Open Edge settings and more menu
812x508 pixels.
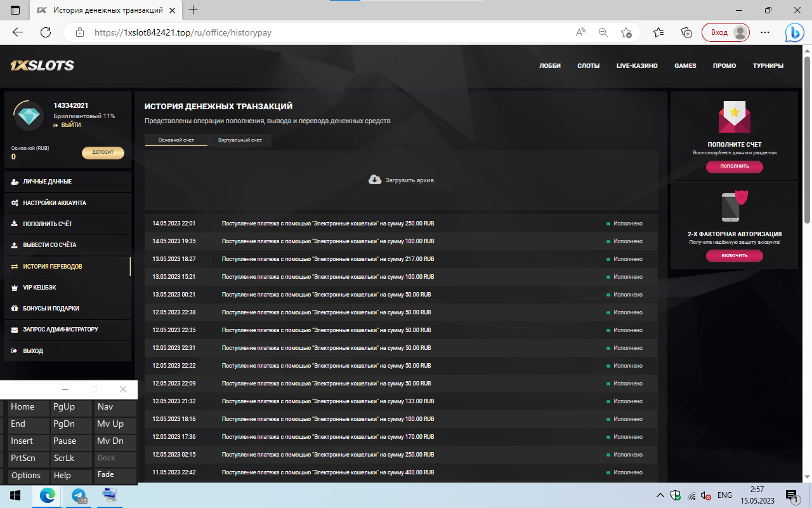pyautogui.click(x=765, y=32)
